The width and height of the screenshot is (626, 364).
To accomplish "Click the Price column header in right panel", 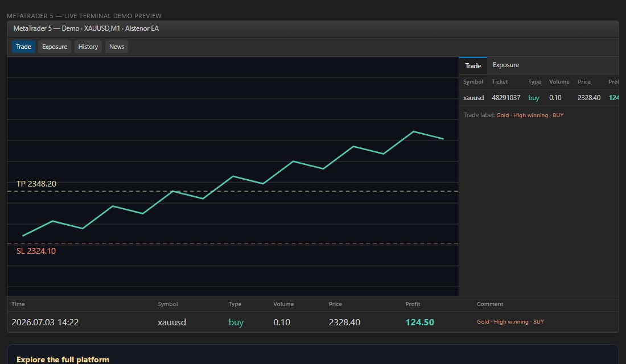I will pyautogui.click(x=584, y=82).
